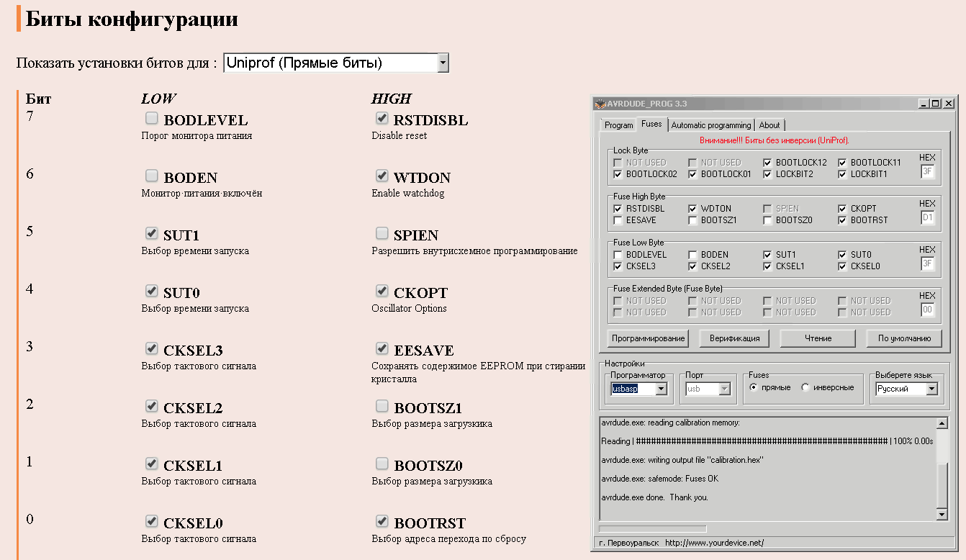Toggle the BOOTLOCK12 checkbox in Lock Byte
The height and width of the screenshot is (560, 966).
768,163
